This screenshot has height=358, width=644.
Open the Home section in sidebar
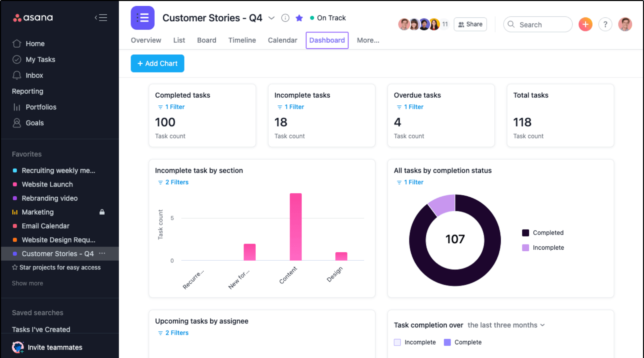[x=35, y=44]
